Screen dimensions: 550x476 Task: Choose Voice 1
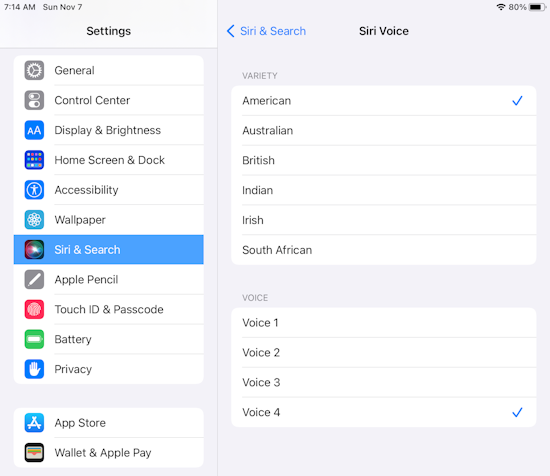384,323
